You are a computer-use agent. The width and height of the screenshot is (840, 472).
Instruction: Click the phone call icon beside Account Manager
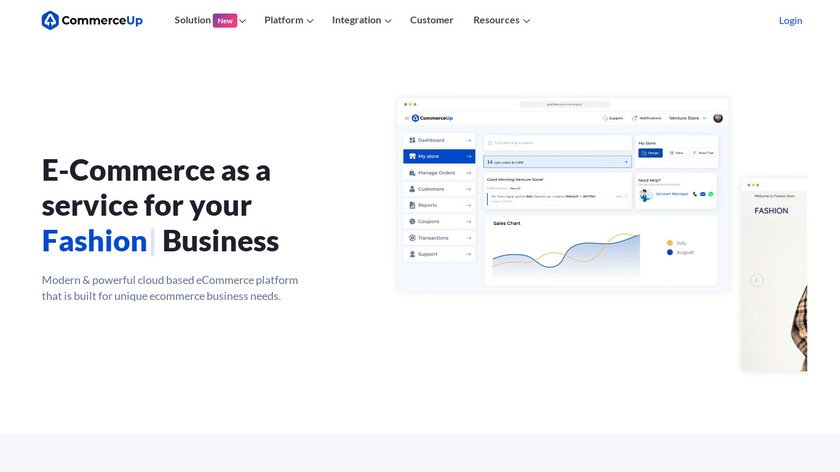[695, 194]
